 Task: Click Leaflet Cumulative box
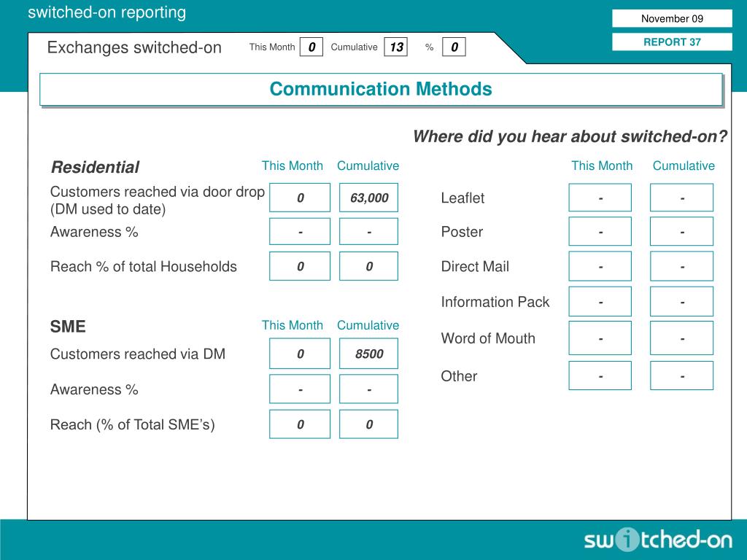click(x=682, y=198)
